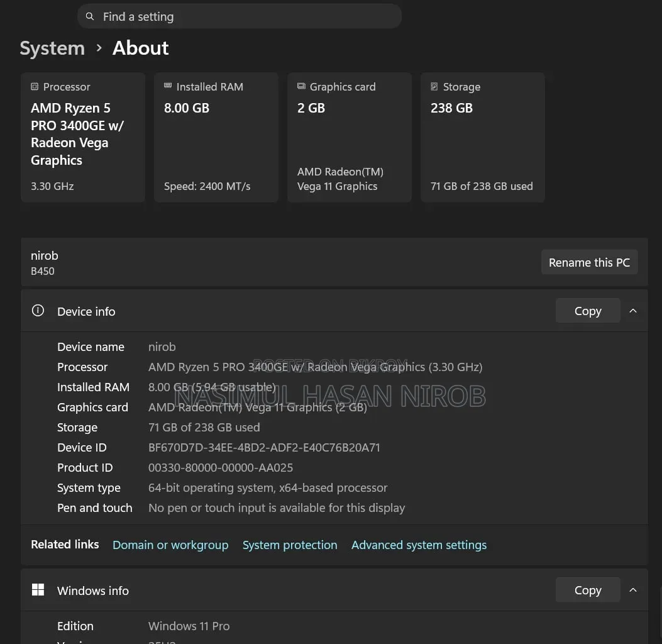Copy the Windows info details
The height and width of the screenshot is (644, 662).
[588, 590]
